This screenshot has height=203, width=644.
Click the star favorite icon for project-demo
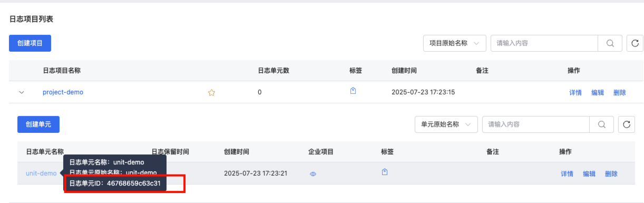[x=211, y=92]
